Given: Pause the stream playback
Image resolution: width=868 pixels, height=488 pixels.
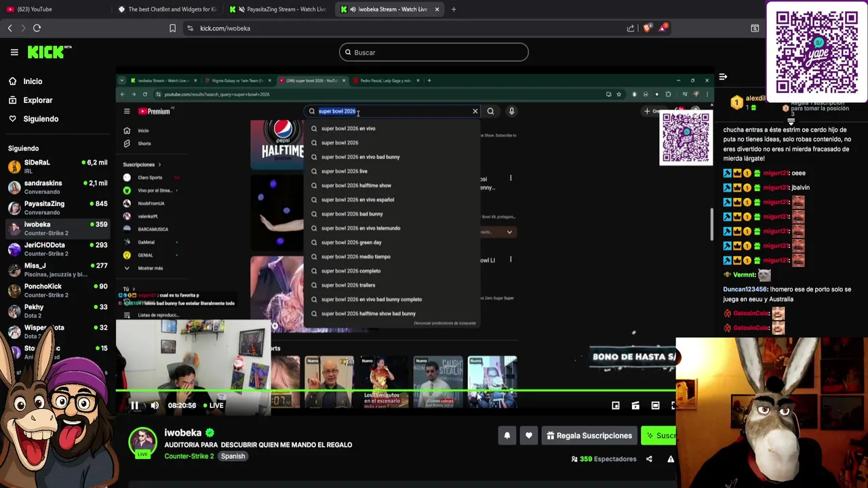Looking at the screenshot, I should pyautogui.click(x=134, y=405).
